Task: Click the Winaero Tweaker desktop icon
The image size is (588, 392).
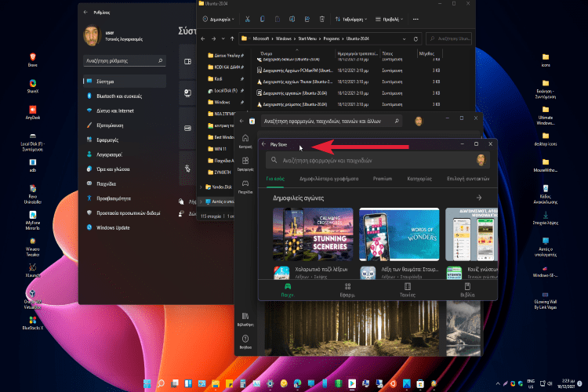Action: coord(33,247)
